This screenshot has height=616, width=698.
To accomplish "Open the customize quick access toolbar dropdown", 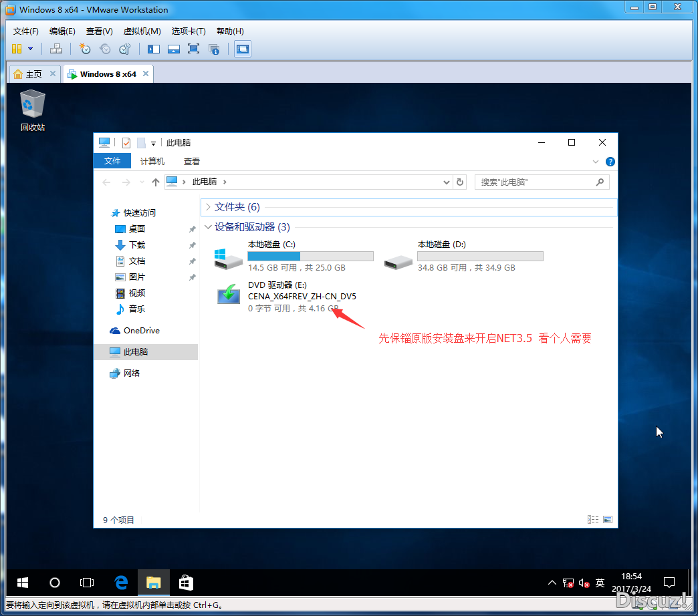I will point(153,143).
